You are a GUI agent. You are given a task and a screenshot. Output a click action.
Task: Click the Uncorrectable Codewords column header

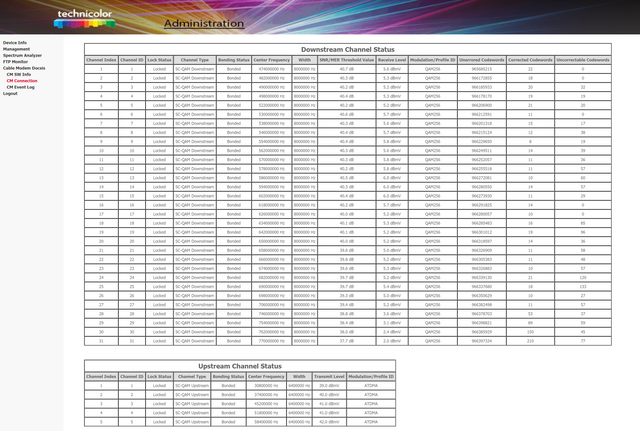click(x=583, y=59)
